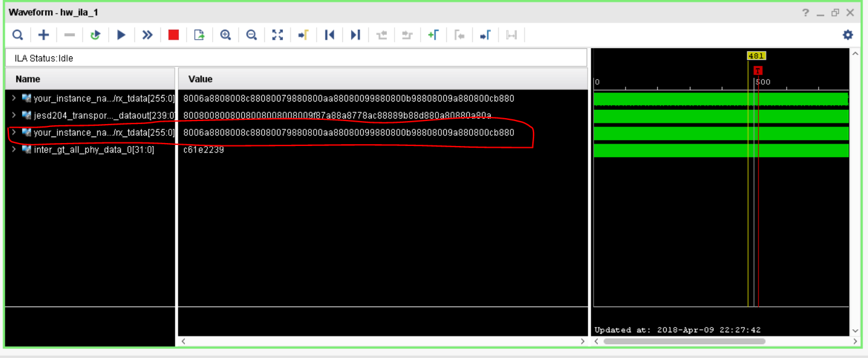The width and height of the screenshot is (868, 362).
Task: Click the value c61e2239
Action: (204, 150)
